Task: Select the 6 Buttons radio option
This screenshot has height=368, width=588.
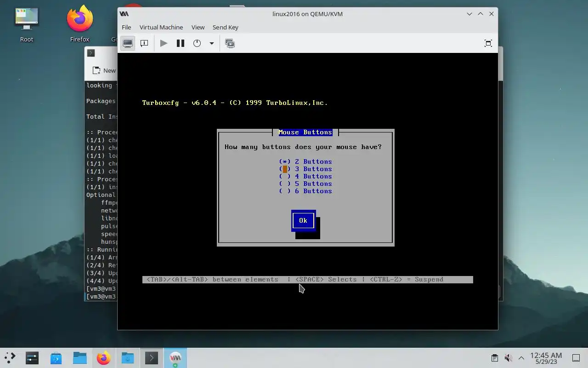Action: click(305, 191)
